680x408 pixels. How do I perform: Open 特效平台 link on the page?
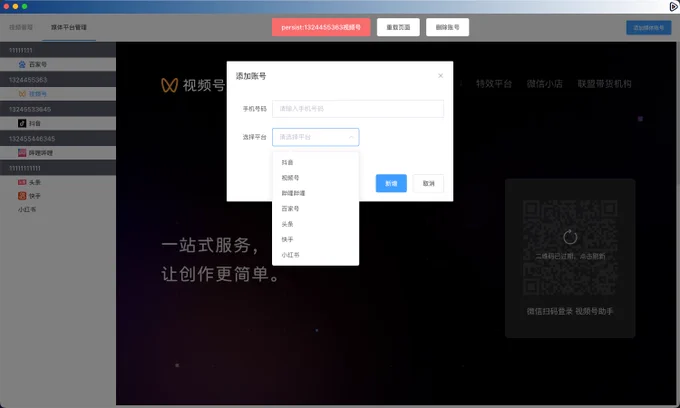click(x=494, y=84)
